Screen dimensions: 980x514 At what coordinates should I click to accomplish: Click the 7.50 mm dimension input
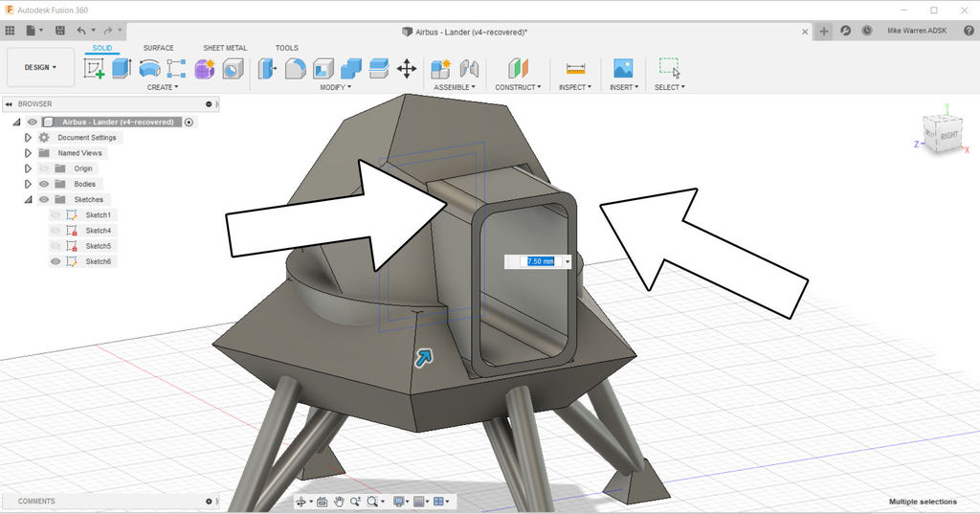pos(540,261)
